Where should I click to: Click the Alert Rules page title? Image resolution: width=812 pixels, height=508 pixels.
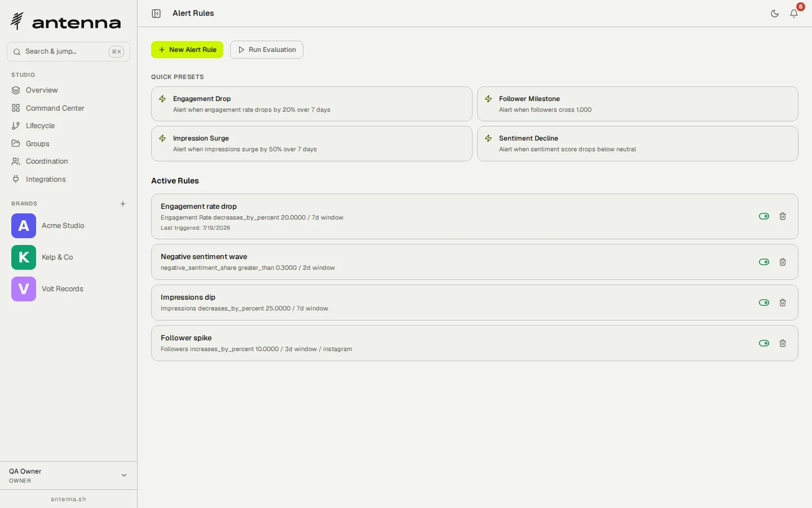tap(193, 14)
